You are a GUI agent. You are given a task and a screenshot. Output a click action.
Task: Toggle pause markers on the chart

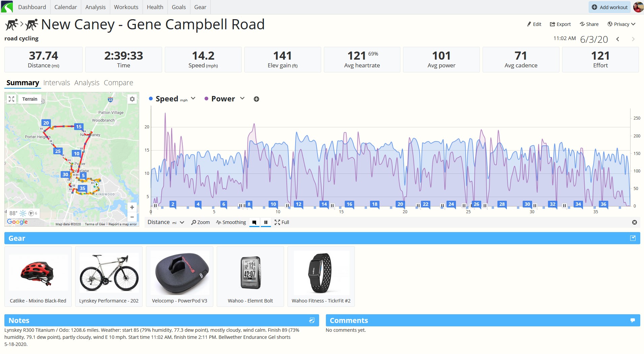266,222
